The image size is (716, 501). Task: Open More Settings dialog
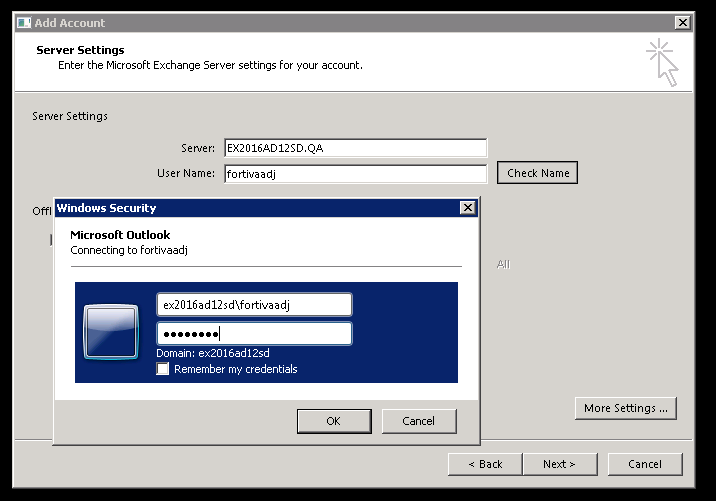(626, 408)
